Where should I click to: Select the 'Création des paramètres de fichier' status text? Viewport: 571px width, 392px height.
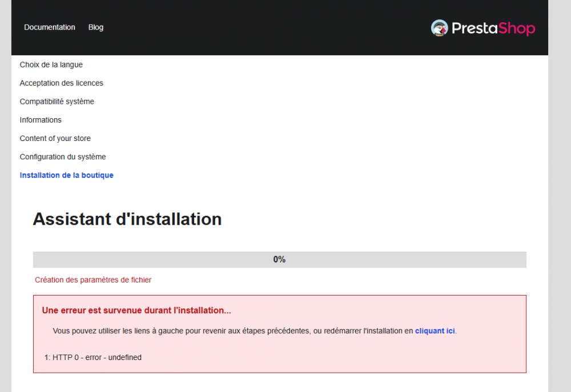pyautogui.click(x=93, y=280)
